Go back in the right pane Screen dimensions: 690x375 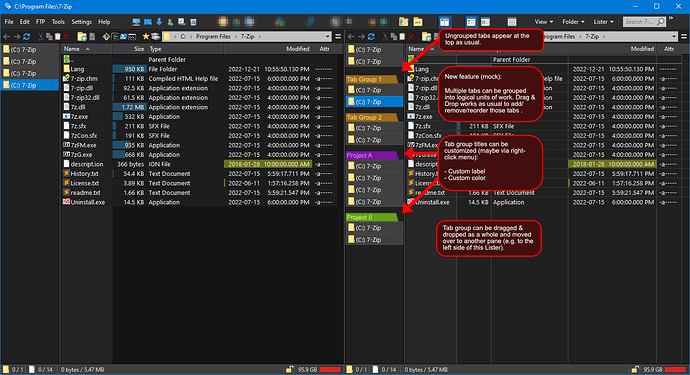pyautogui.click(x=351, y=37)
